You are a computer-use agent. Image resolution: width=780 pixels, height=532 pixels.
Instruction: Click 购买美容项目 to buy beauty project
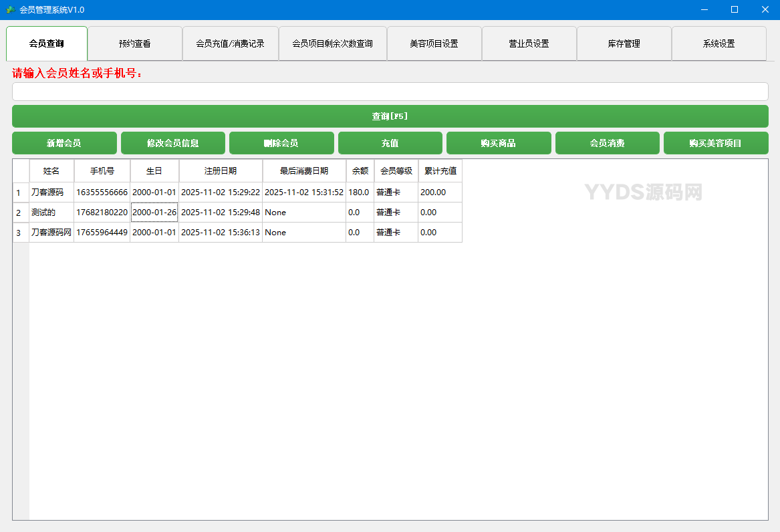tap(716, 142)
